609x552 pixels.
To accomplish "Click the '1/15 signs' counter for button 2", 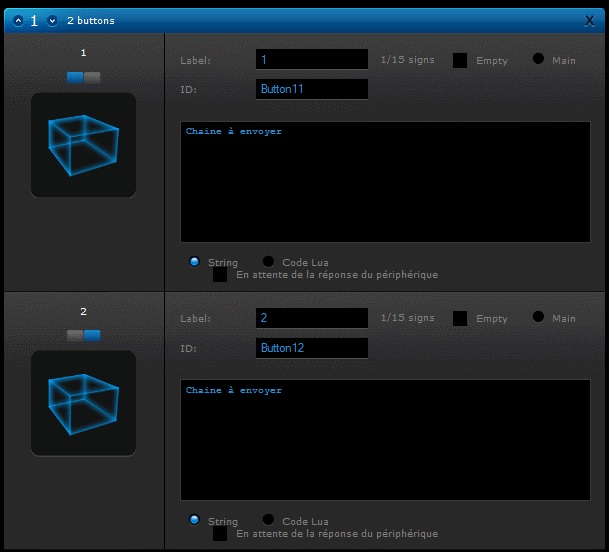I will coord(407,318).
